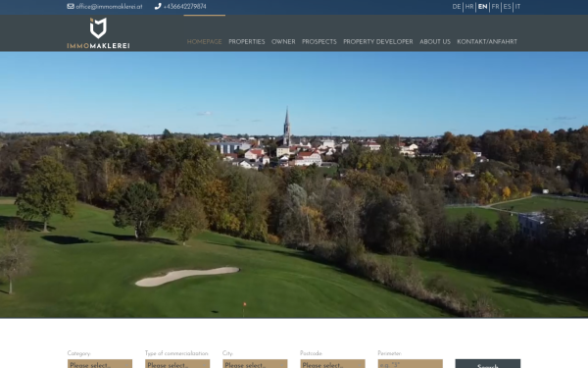Switch language to ES
The image size is (588, 368).
click(507, 7)
